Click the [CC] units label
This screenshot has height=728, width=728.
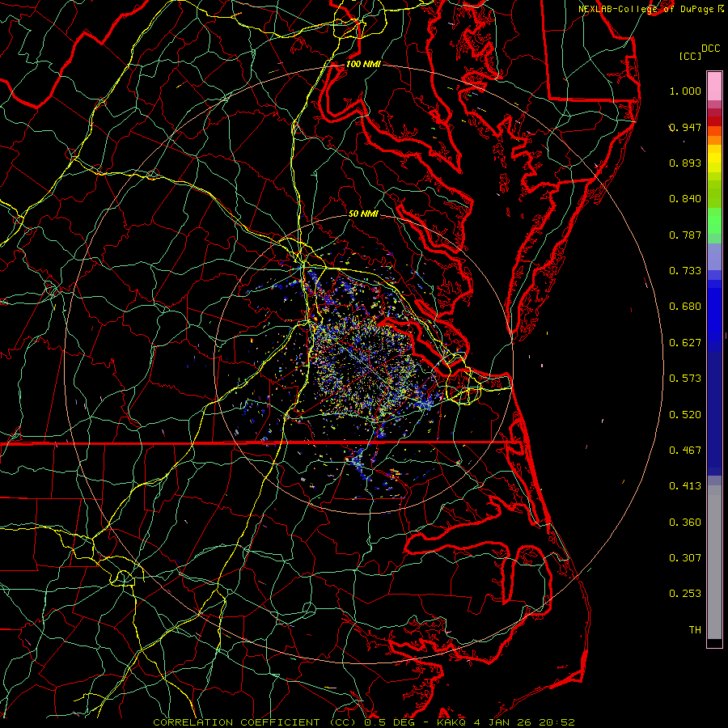tap(690, 56)
